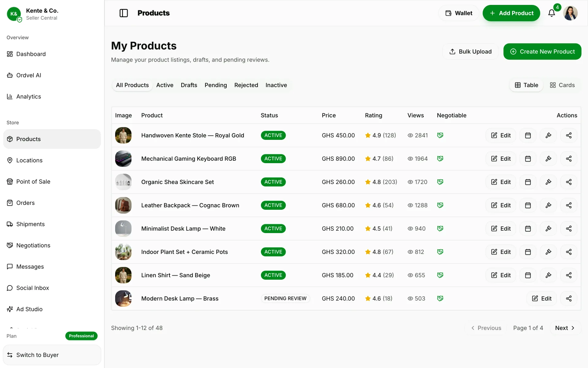Click Switch to Buyer button
588x368 pixels.
(52, 355)
